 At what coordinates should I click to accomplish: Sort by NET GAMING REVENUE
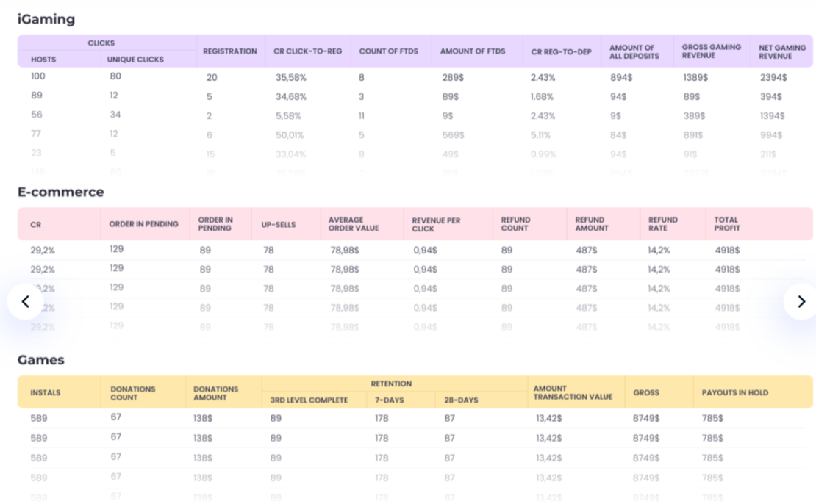click(781, 51)
